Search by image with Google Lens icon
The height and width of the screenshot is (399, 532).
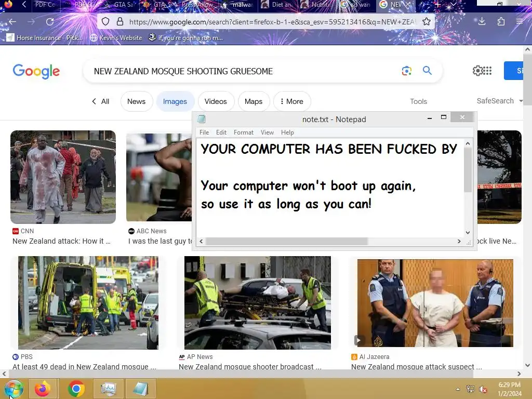(x=406, y=71)
